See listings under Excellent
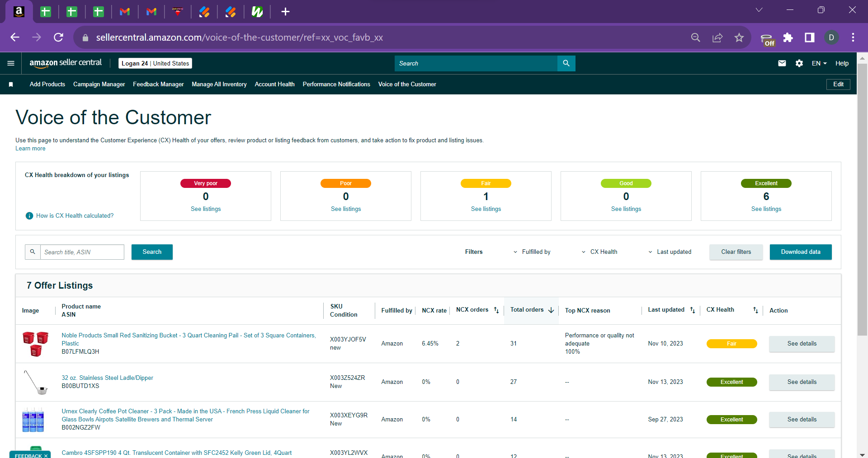Screen dimensions: 868x458 click(x=766, y=209)
